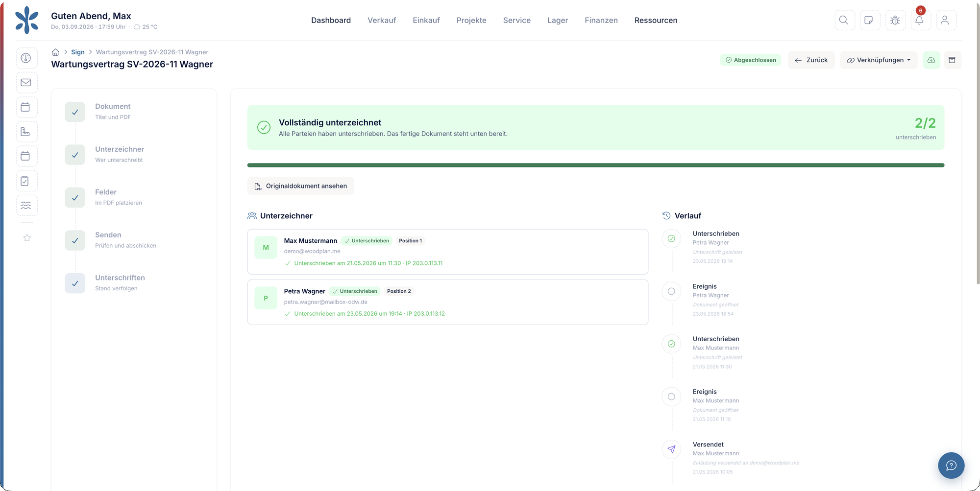The image size is (980, 491).
Task: Expand the Verknüpfungen dropdown
Action: [x=878, y=60]
